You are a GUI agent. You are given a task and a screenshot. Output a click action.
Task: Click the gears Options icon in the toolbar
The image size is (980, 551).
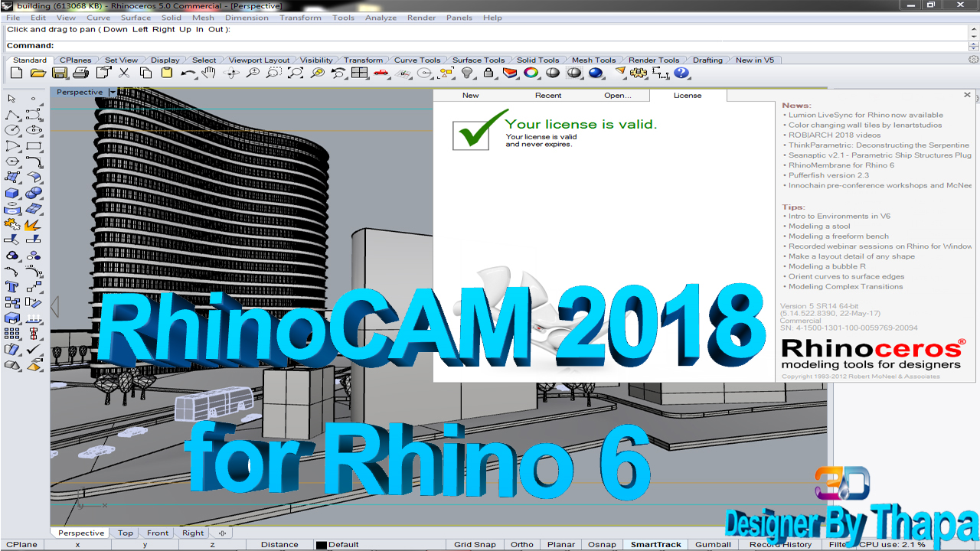pyautogui.click(x=639, y=73)
